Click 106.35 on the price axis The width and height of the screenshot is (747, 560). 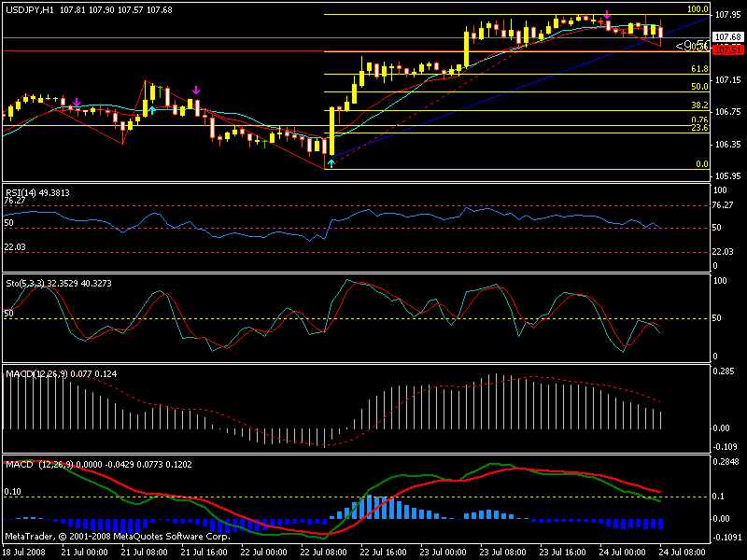[x=728, y=145]
